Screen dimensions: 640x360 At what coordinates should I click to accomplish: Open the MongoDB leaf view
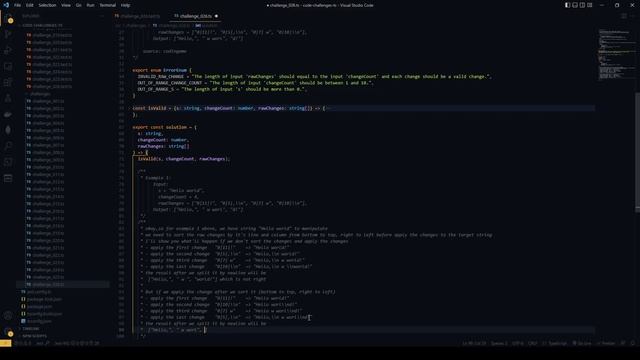[8, 130]
